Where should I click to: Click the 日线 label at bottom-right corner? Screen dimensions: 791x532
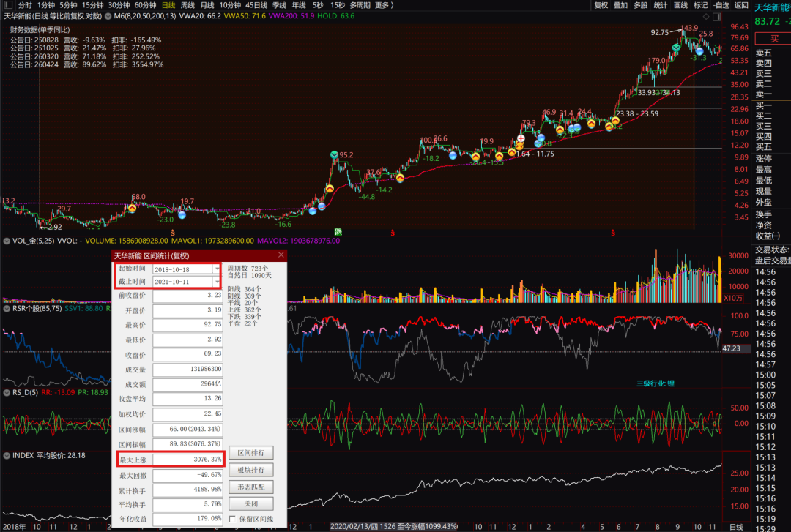coord(737,527)
